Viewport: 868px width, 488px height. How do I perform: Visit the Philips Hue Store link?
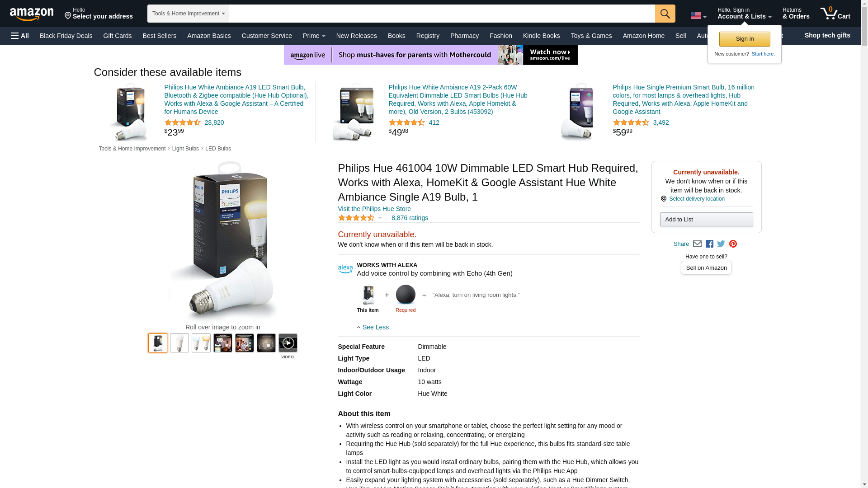click(x=374, y=209)
